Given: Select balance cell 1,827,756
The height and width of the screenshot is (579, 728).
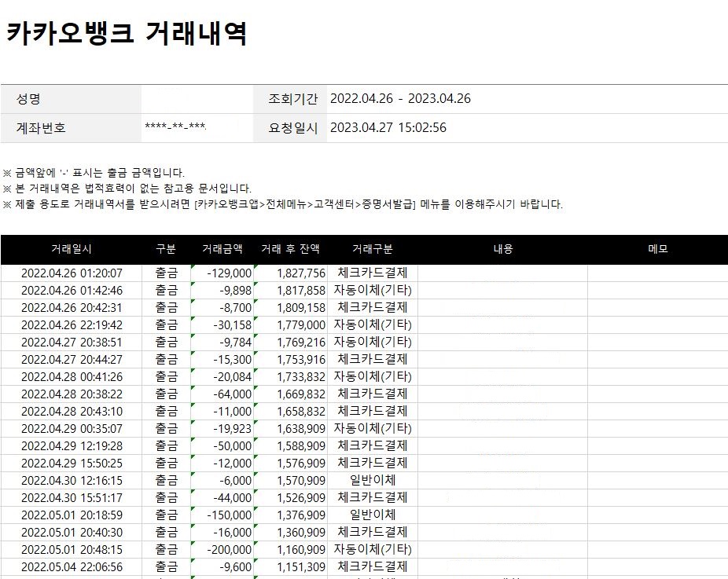Looking at the screenshot, I should [291, 273].
